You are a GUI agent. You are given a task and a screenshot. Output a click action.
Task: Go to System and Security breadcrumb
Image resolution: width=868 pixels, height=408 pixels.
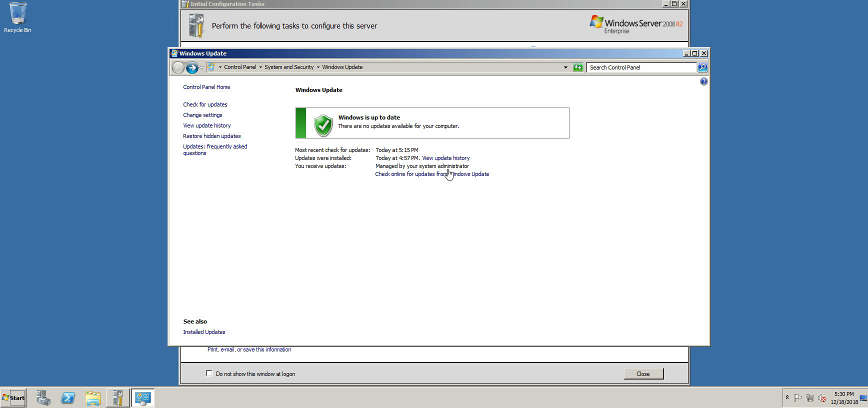click(289, 67)
